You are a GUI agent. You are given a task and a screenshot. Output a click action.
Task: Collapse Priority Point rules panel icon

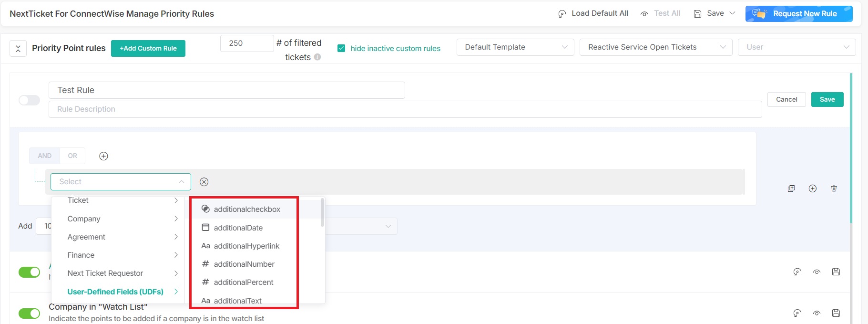pos(18,48)
